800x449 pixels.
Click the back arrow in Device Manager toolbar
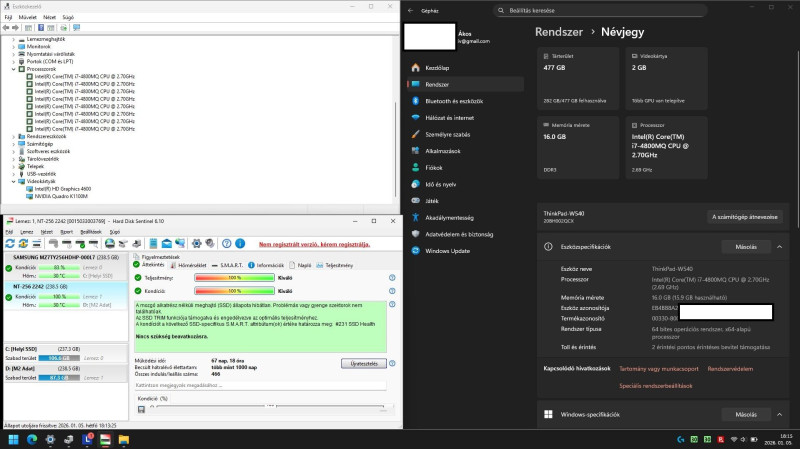[6, 28]
